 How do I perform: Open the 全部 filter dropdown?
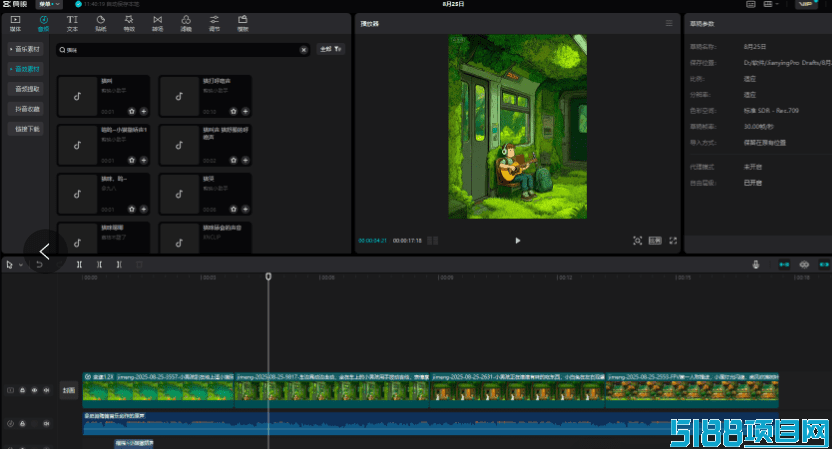tap(331, 49)
